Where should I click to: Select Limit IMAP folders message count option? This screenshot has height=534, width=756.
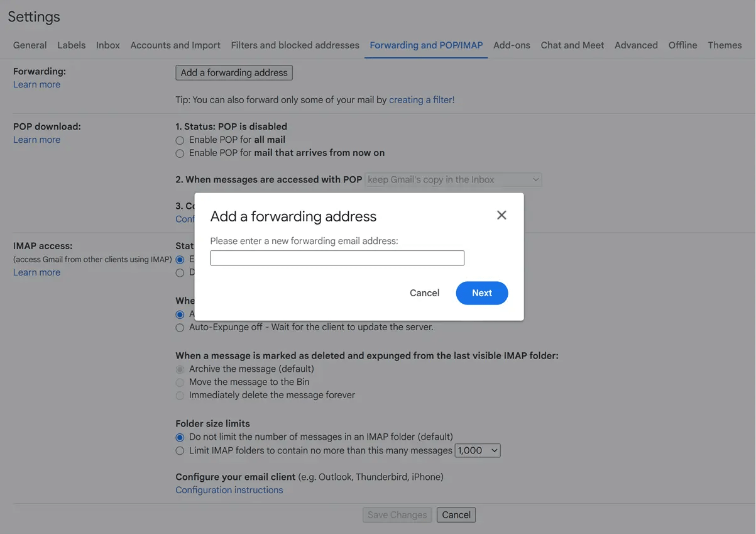(x=180, y=450)
